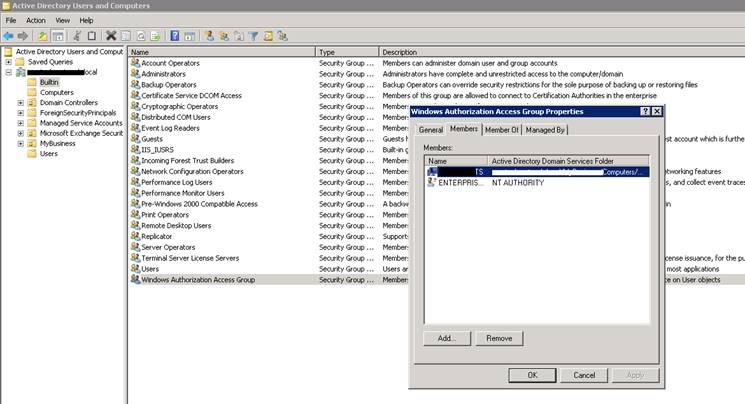Select the Remote Desktop Users group
The height and width of the screenshot is (404, 745).
coord(176,226)
